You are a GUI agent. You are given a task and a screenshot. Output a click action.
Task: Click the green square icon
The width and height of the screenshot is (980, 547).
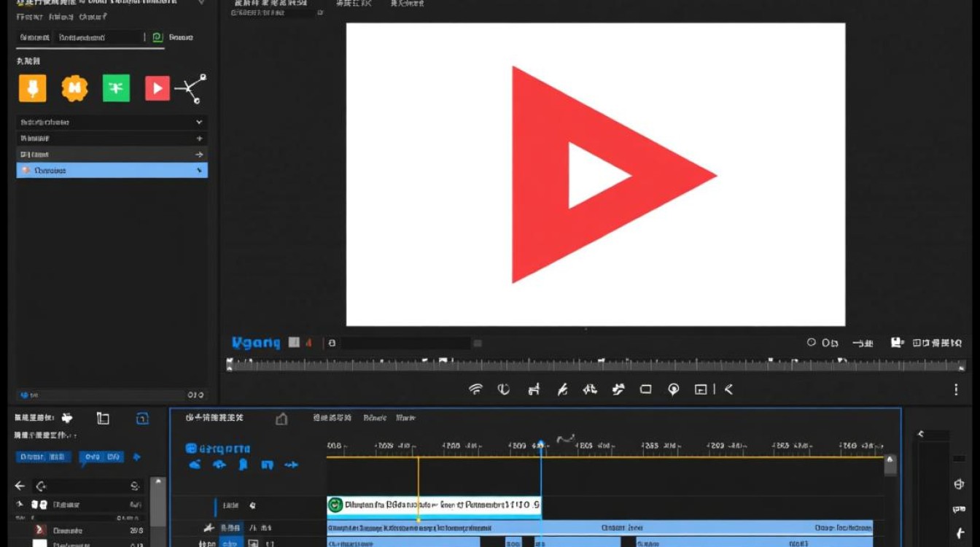point(116,88)
